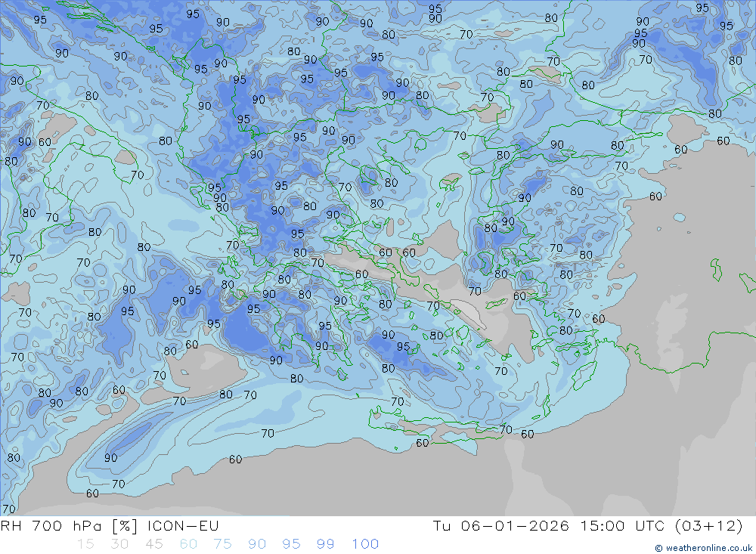
Task: Click legend value 30
Action: point(119,544)
